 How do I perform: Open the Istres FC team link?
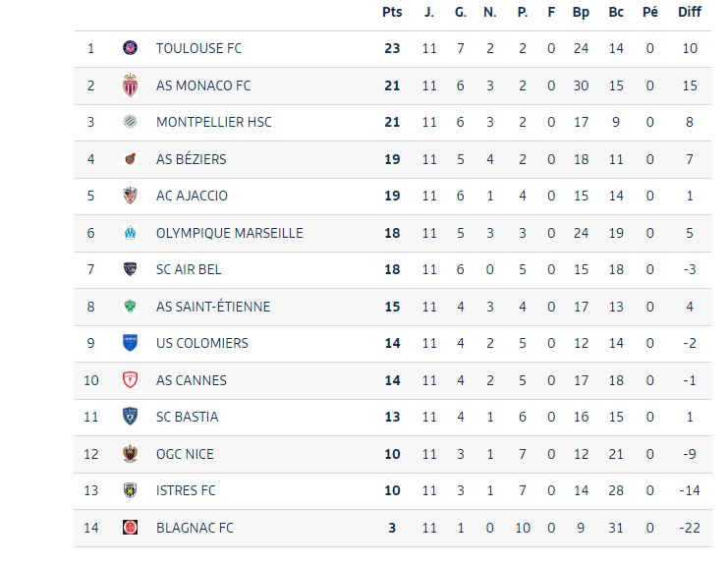coord(186,490)
